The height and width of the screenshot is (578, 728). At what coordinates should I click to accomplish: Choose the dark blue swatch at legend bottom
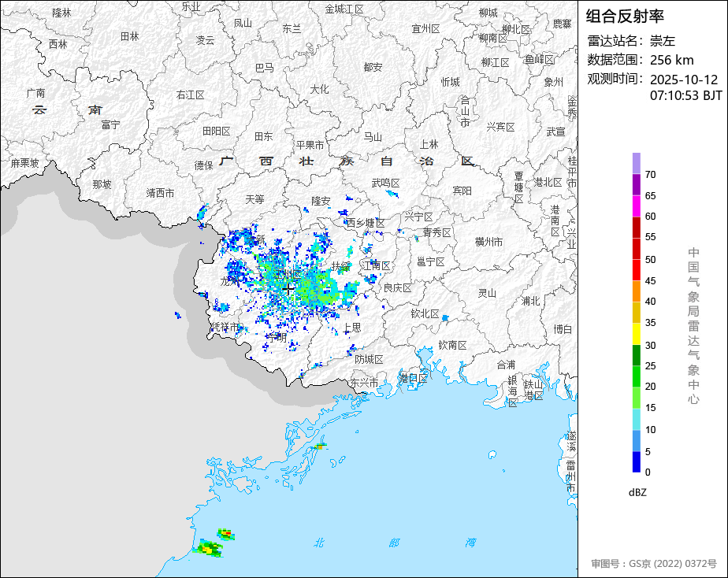(x=636, y=462)
